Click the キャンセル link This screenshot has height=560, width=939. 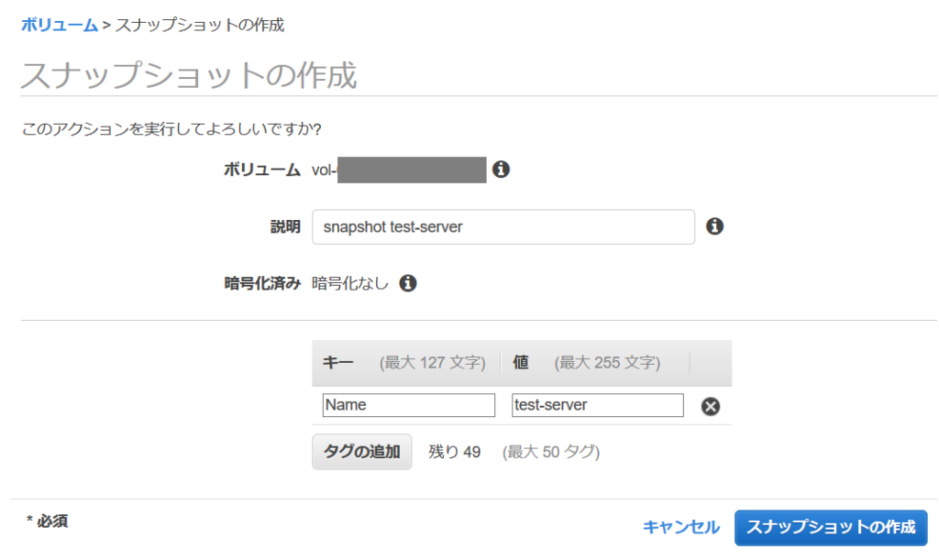(x=680, y=528)
